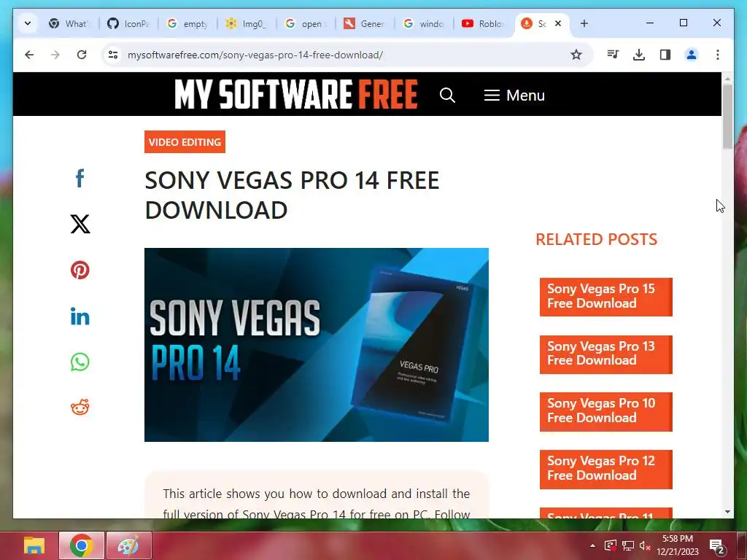Click the scrollbar up arrow
This screenshot has height=560, width=747.
click(727, 78)
